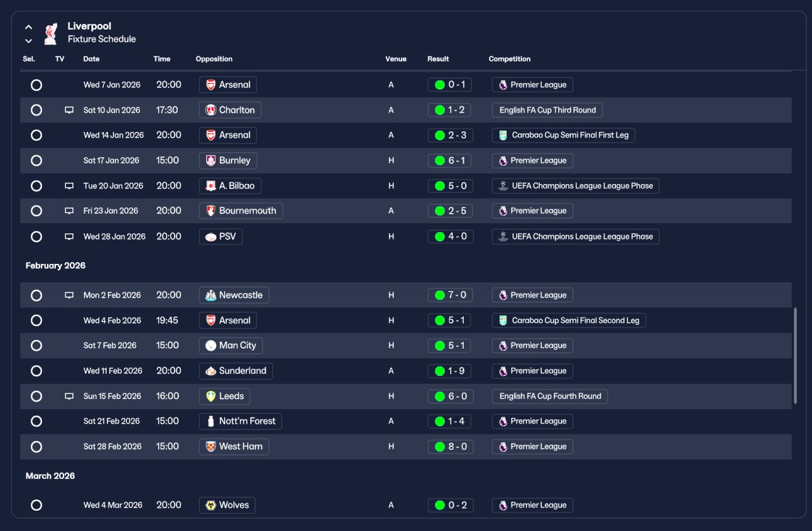Click the green result dot for Sunderland 1-9
This screenshot has width=812, height=531.
[440, 371]
